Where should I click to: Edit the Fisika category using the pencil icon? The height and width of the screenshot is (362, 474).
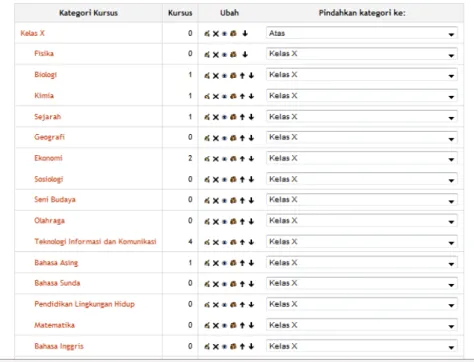pos(207,54)
